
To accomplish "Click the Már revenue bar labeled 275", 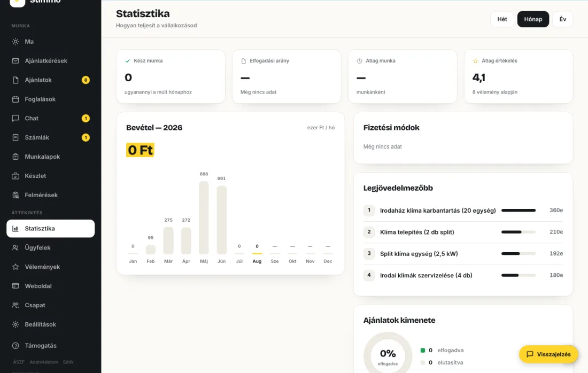I will pyautogui.click(x=168, y=240).
